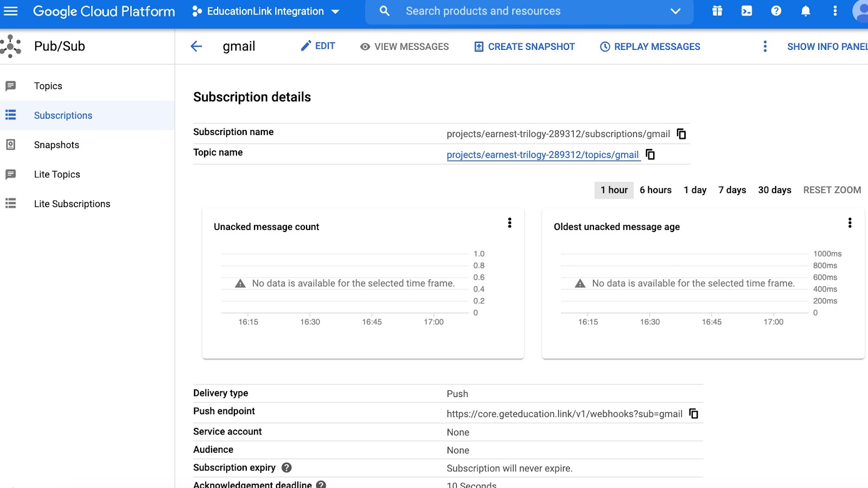Open the main navigation hamburger menu
The width and height of the screenshot is (868, 488).
(x=11, y=11)
